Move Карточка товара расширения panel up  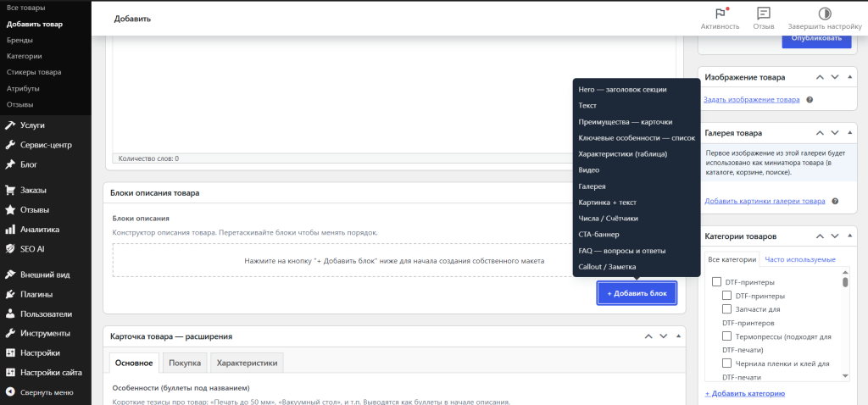(x=648, y=336)
